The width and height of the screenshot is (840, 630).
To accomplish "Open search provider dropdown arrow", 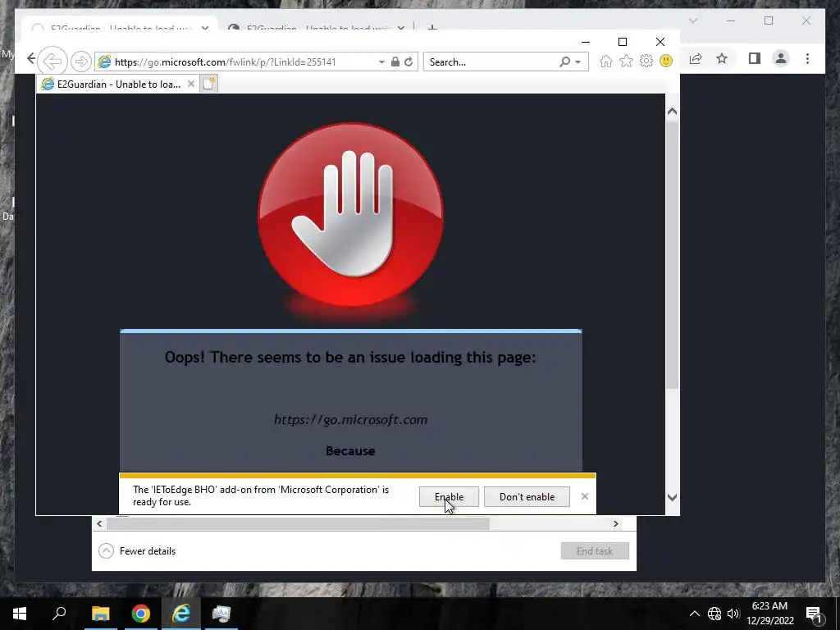I will coord(578,62).
